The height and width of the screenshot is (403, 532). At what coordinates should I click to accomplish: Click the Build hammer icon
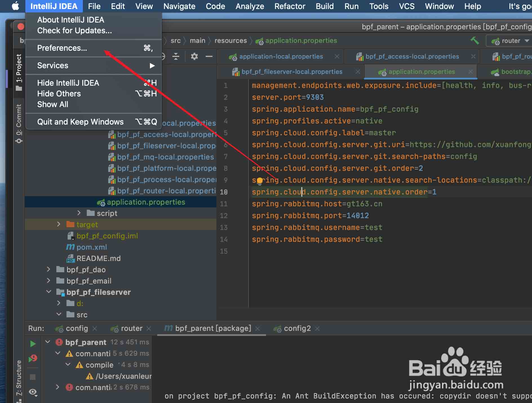click(475, 41)
